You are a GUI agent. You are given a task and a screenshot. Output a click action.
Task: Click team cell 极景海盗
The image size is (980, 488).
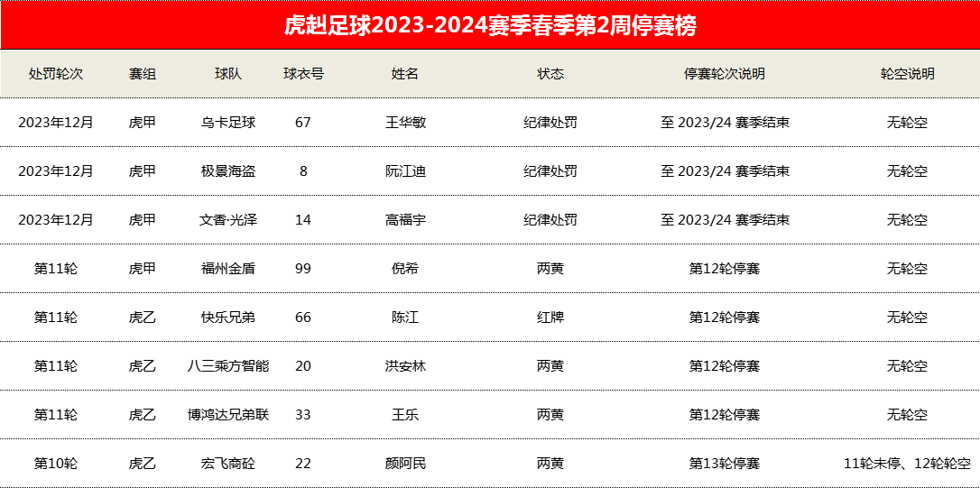tap(228, 171)
